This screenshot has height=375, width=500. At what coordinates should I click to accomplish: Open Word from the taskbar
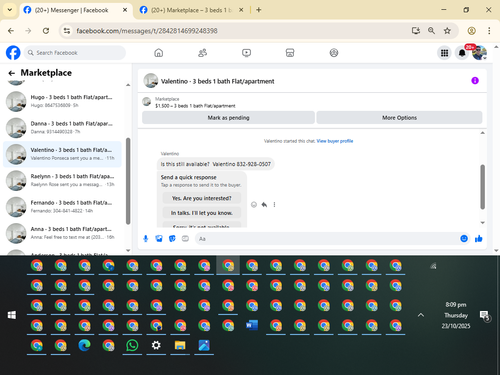[x=252, y=325]
